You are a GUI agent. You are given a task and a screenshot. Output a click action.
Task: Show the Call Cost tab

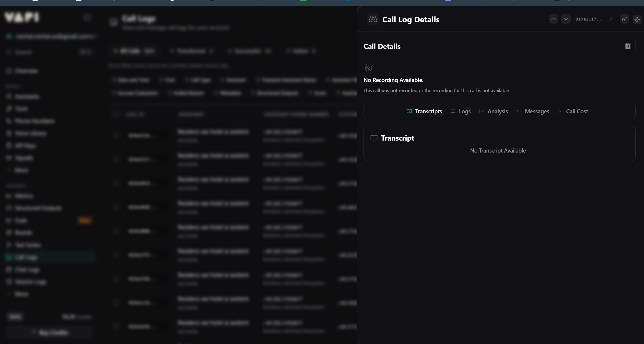tap(573, 111)
